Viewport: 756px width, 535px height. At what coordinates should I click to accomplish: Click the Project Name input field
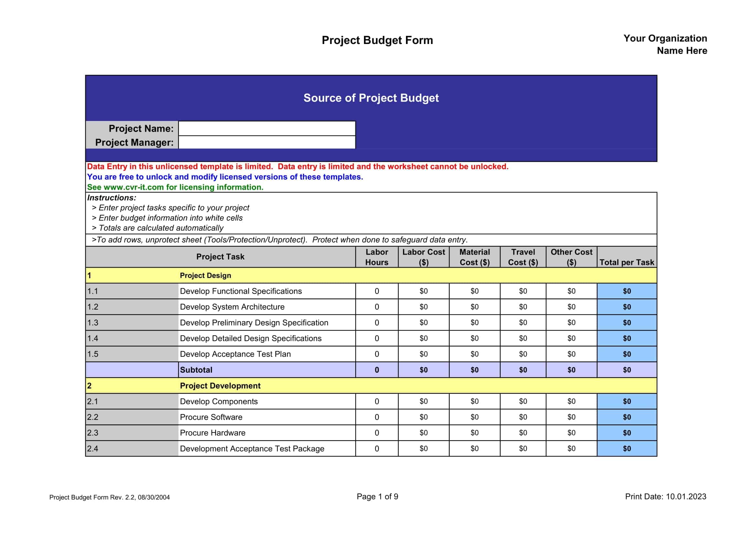267,129
